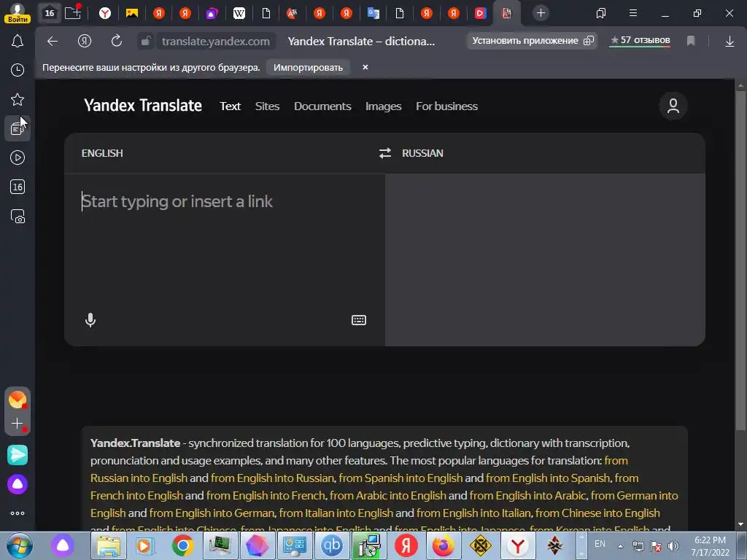Viewport: 747px width, 560px height.
Task: Open downloads arrow icon
Action: pyautogui.click(x=729, y=42)
